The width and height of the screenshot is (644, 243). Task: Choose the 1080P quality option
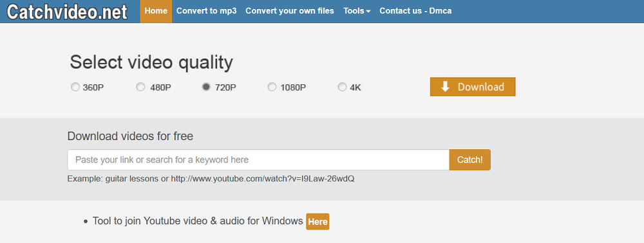[272, 87]
